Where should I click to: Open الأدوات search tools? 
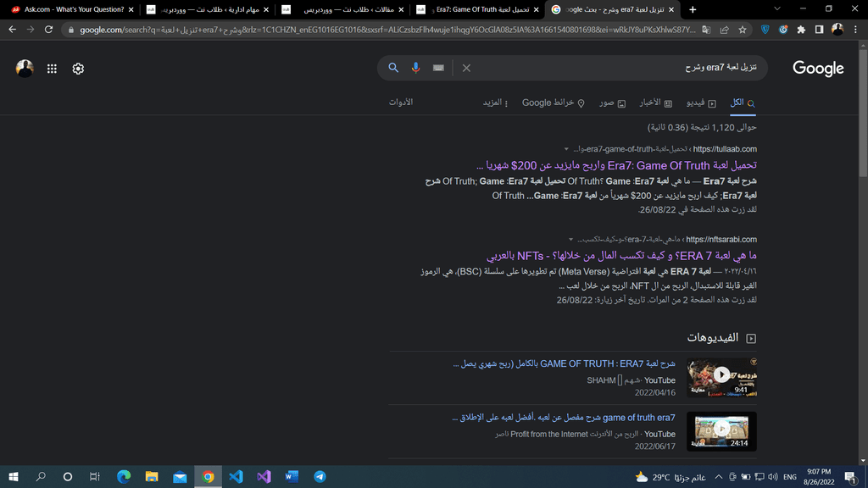pos(401,103)
